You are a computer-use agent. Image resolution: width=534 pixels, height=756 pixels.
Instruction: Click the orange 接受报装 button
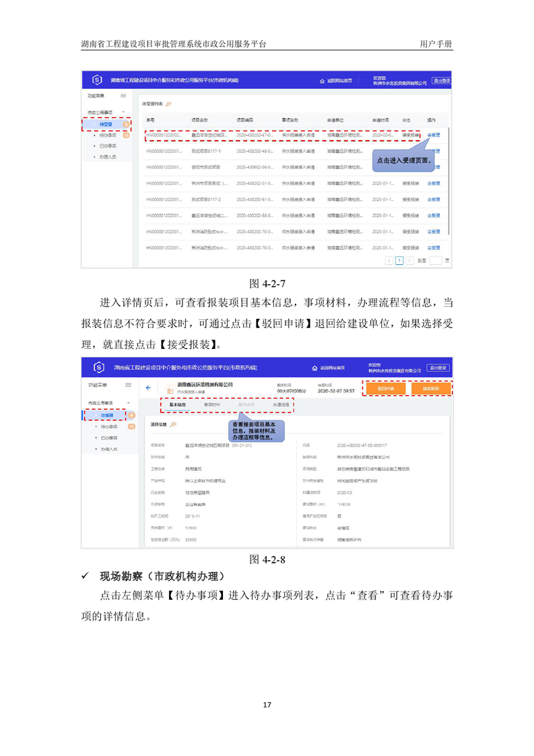pyautogui.click(x=431, y=389)
